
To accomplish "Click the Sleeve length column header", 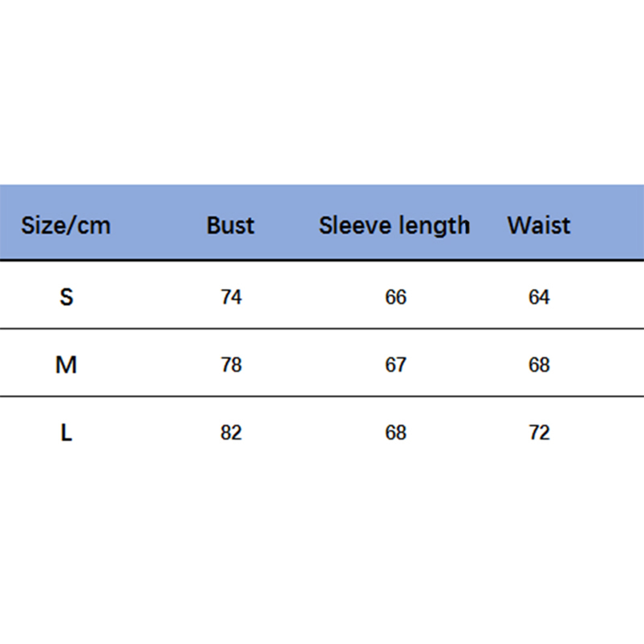I will [394, 225].
